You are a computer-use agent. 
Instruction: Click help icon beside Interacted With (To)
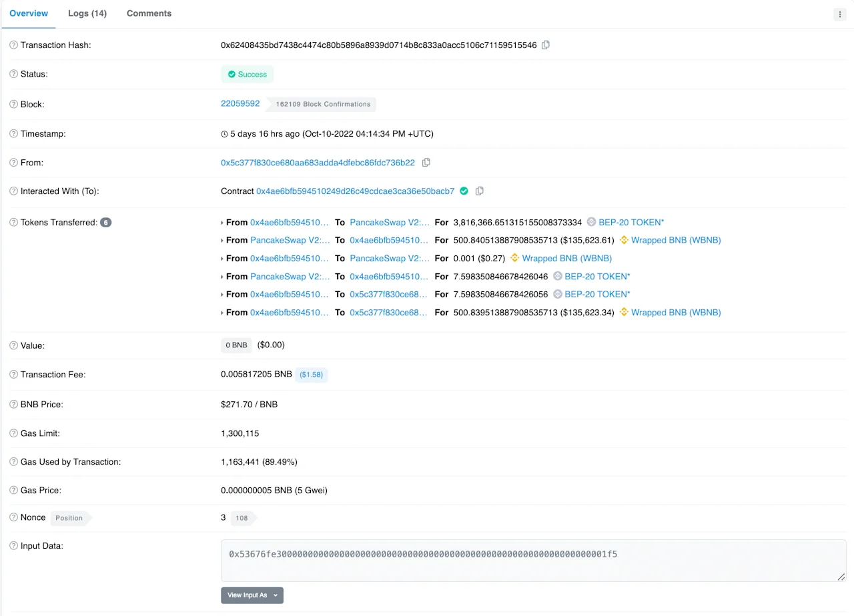pos(13,191)
